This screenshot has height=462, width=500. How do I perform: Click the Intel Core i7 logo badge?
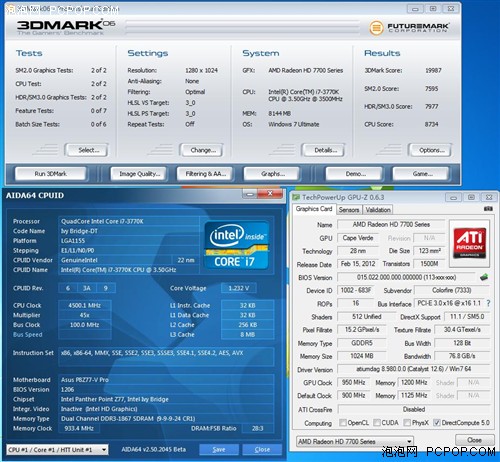(x=237, y=245)
